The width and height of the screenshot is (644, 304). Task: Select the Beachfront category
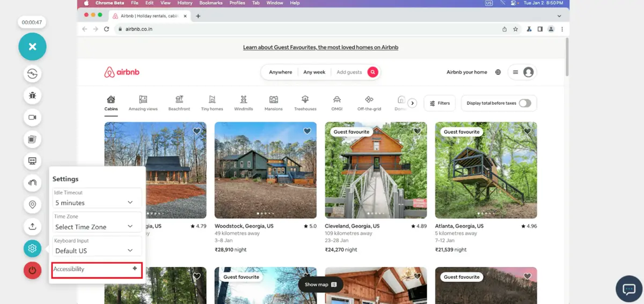click(179, 103)
